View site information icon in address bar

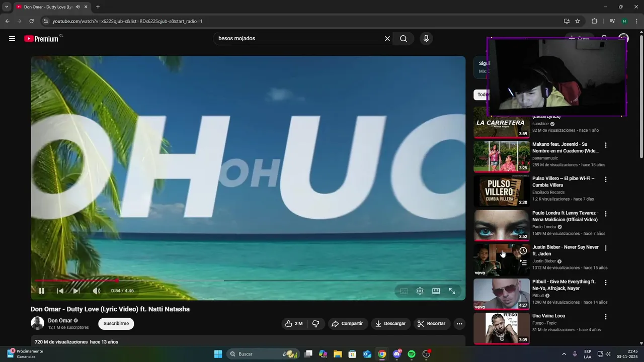pyautogui.click(x=46, y=21)
